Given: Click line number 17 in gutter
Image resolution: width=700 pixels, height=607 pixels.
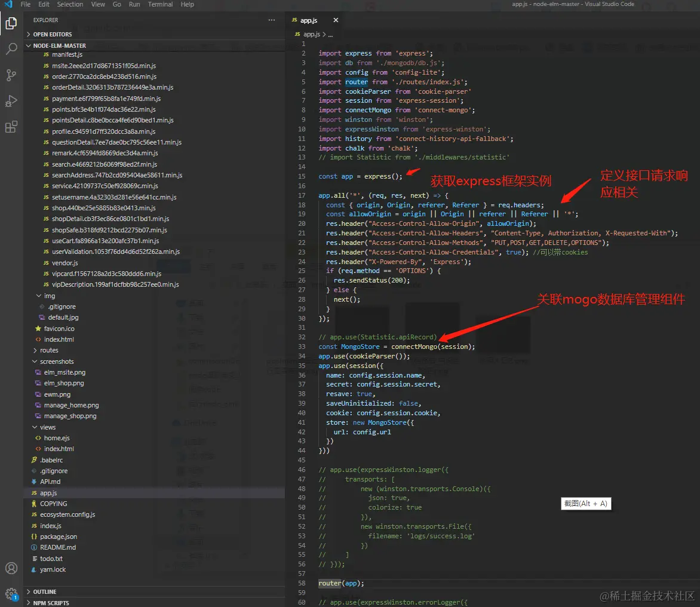Looking at the screenshot, I should 302,195.
